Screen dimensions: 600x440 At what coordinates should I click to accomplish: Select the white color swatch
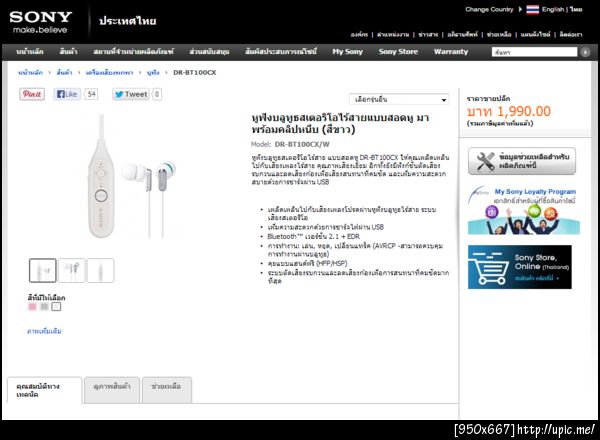(x=56, y=306)
